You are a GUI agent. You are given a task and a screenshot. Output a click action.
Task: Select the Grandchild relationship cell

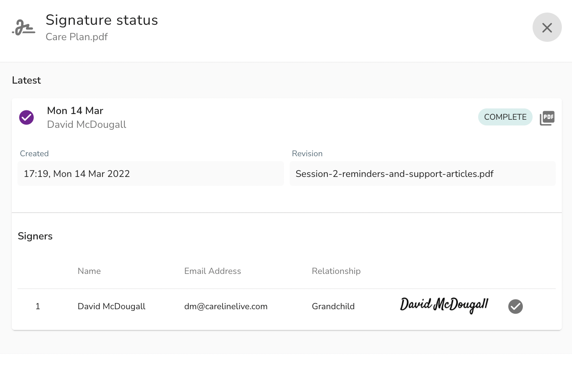(x=333, y=306)
